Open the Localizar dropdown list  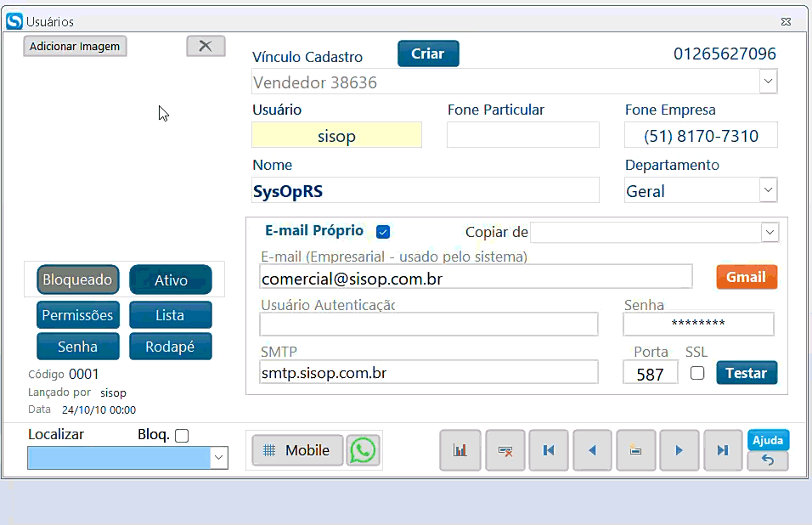pos(219,458)
